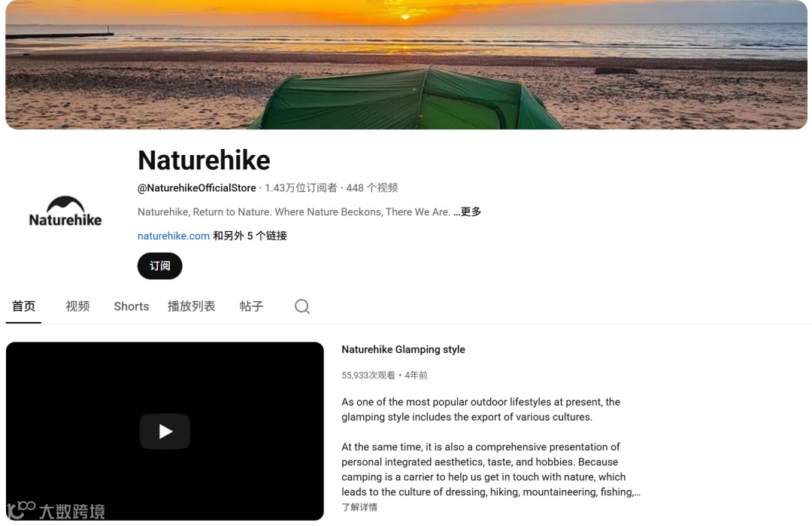Expand channel description with ...更多
The width and height of the screenshot is (812, 526).
(467, 211)
